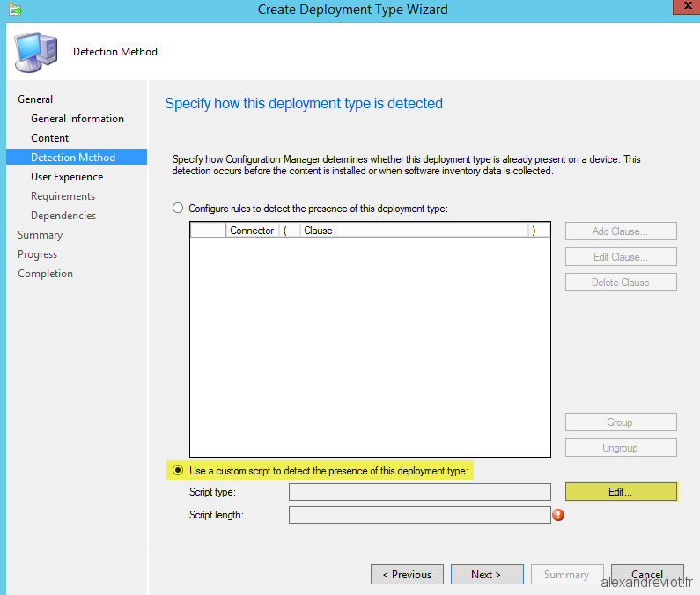Click the General section in sidebar
This screenshot has height=595, width=700.
(x=35, y=99)
